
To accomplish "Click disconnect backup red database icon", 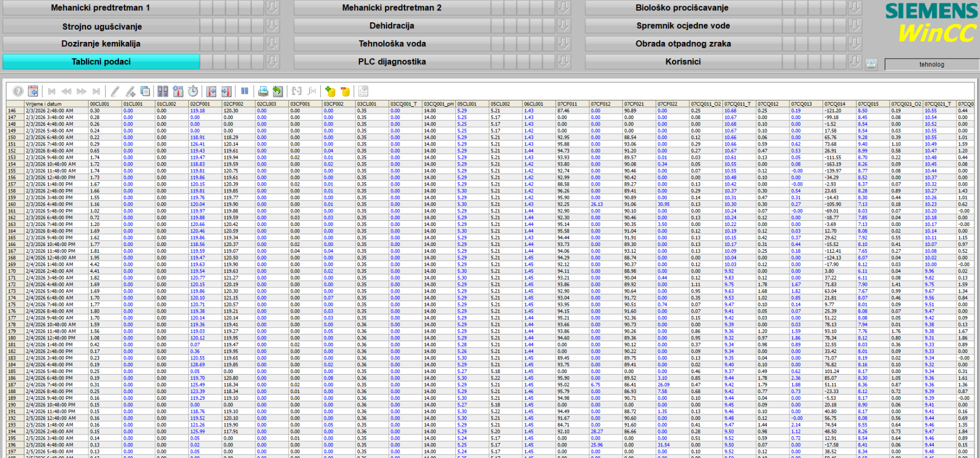I will tap(345, 91).
